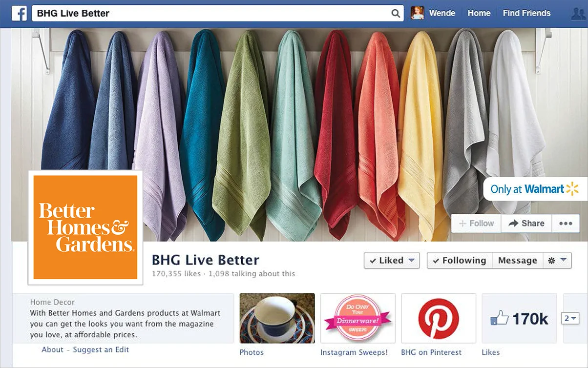Click the Home Decor category text
The width and height of the screenshot is (588, 368).
coord(52,302)
